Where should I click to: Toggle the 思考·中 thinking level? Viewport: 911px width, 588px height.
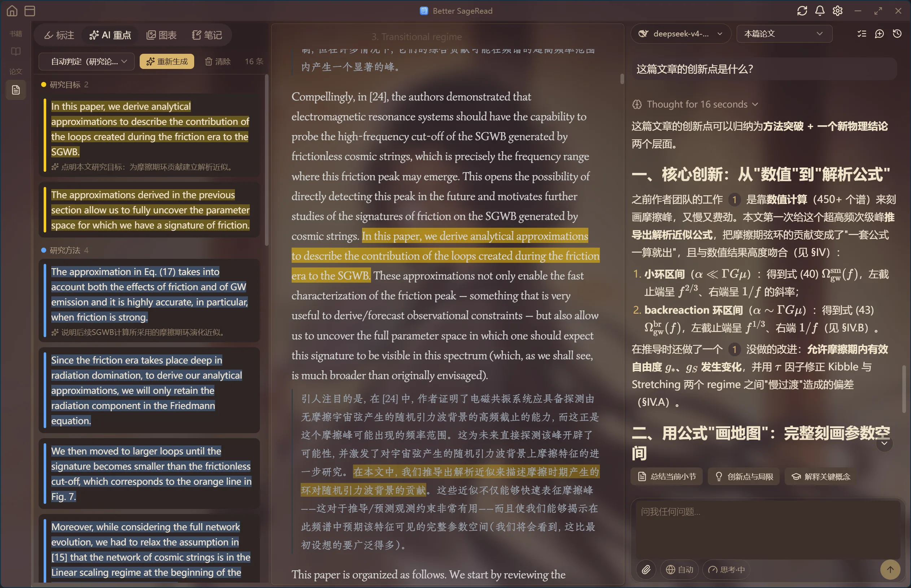tap(726, 570)
